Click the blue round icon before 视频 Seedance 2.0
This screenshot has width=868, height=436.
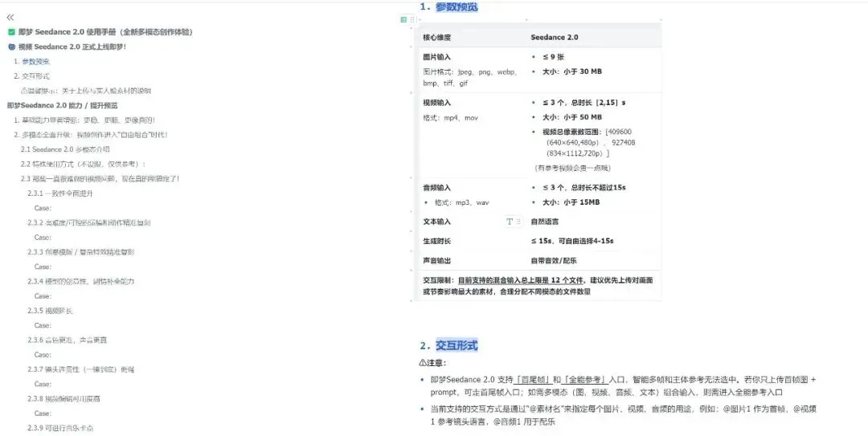pos(11,47)
